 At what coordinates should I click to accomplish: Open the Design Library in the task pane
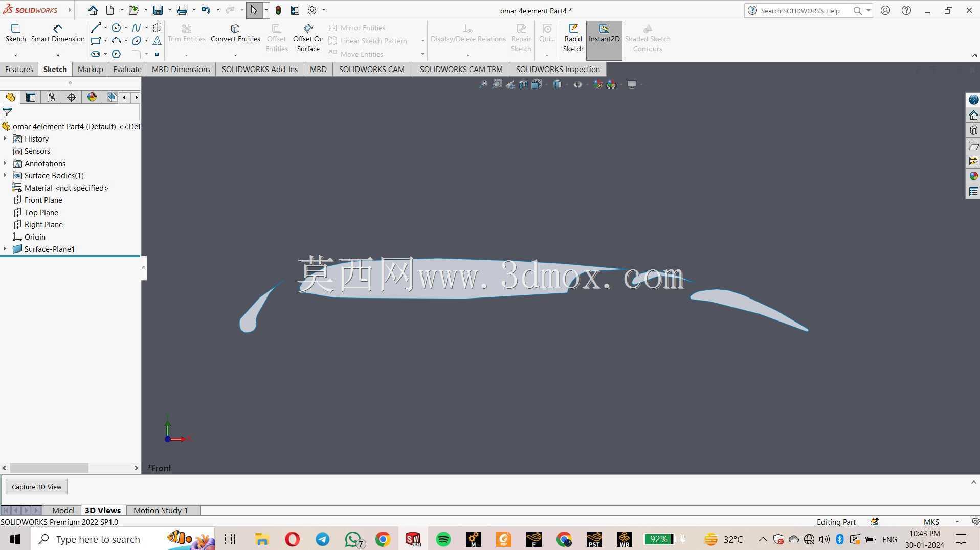point(973,130)
